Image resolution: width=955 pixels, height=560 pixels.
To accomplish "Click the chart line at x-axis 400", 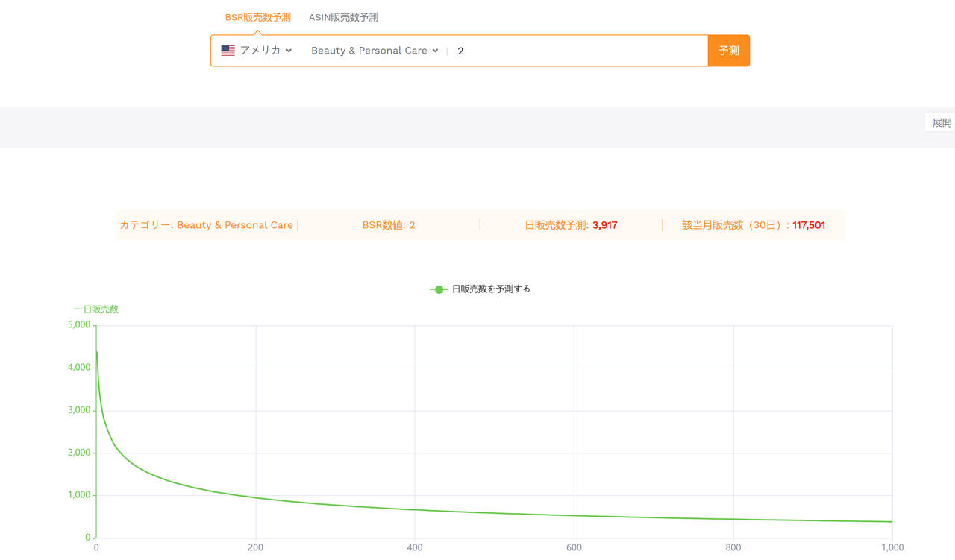I will click(415, 510).
